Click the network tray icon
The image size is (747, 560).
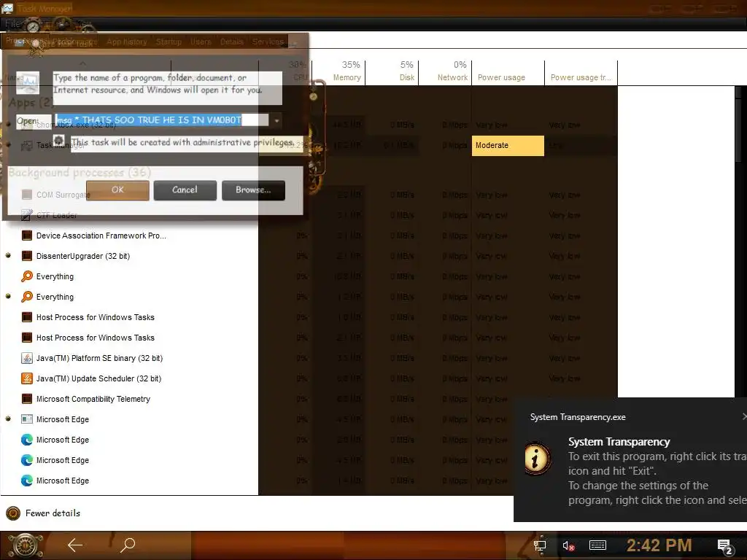[x=540, y=545]
